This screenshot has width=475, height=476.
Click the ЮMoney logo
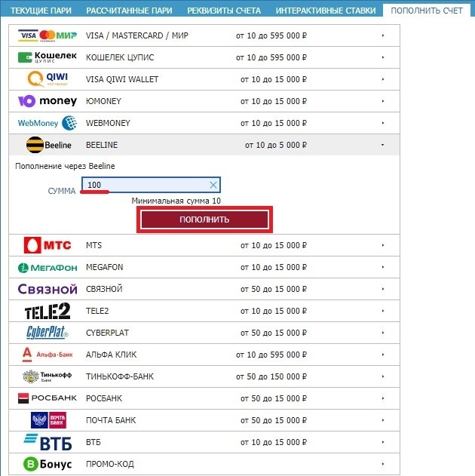point(47,101)
